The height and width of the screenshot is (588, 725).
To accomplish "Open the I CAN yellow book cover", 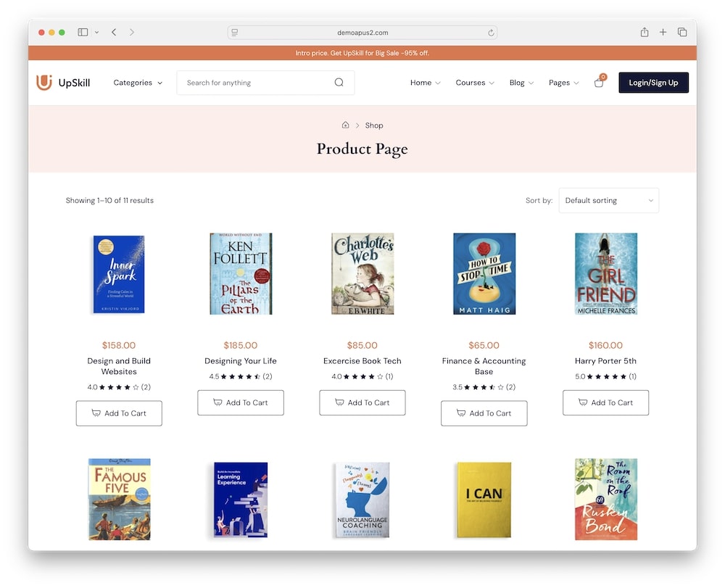I will point(484,500).
